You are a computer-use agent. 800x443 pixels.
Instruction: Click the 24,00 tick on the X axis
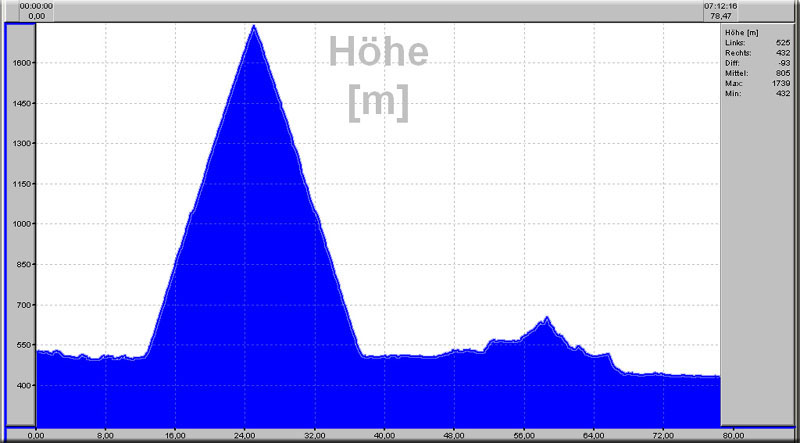tap(244, 436)
